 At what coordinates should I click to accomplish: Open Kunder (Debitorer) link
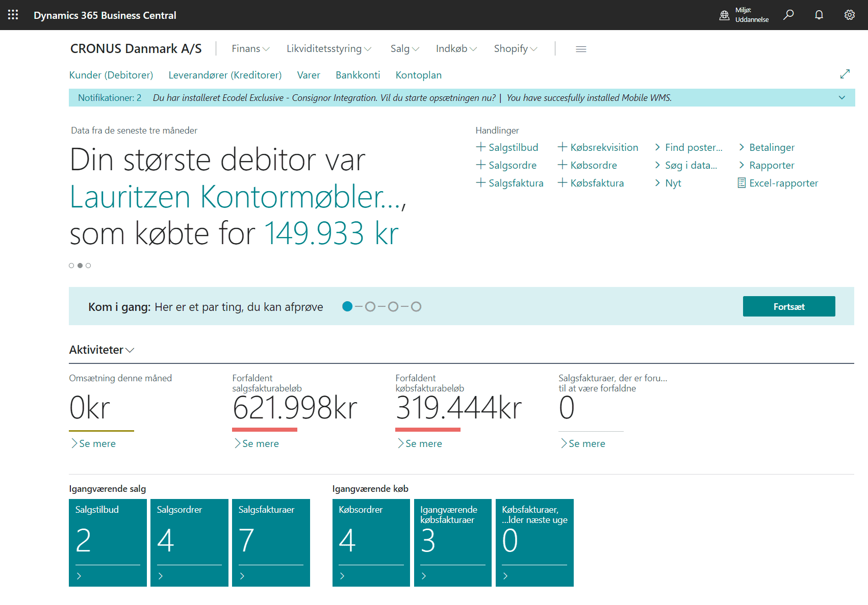pyautogui.click(x=111, y=75)
